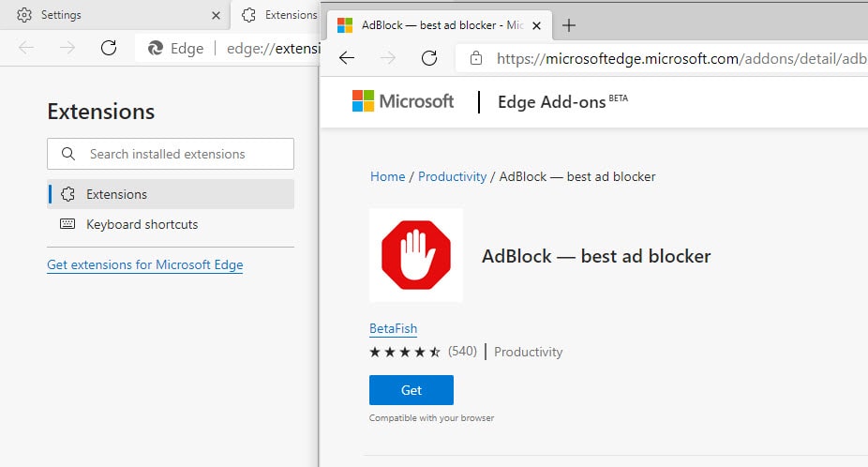Open the Edge Add-ons BETA heading link
The image size is (868, 467).
(562, 102)
